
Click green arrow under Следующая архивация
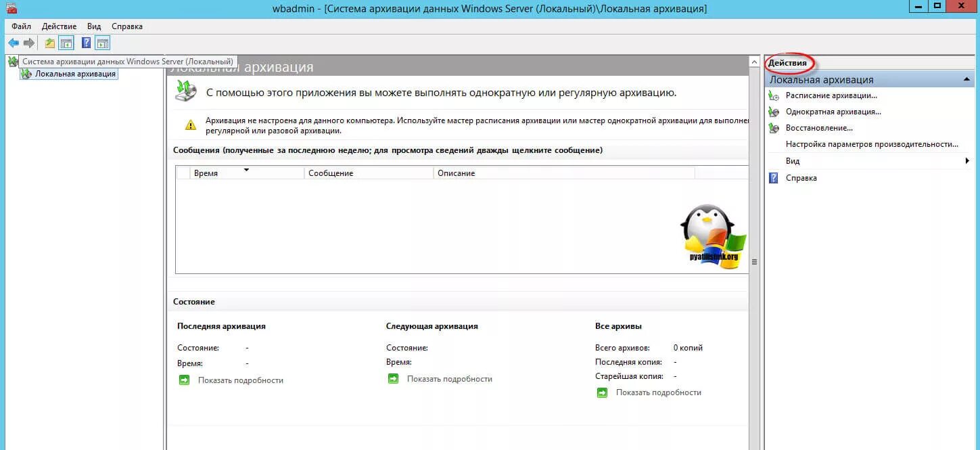pos(393,379)
